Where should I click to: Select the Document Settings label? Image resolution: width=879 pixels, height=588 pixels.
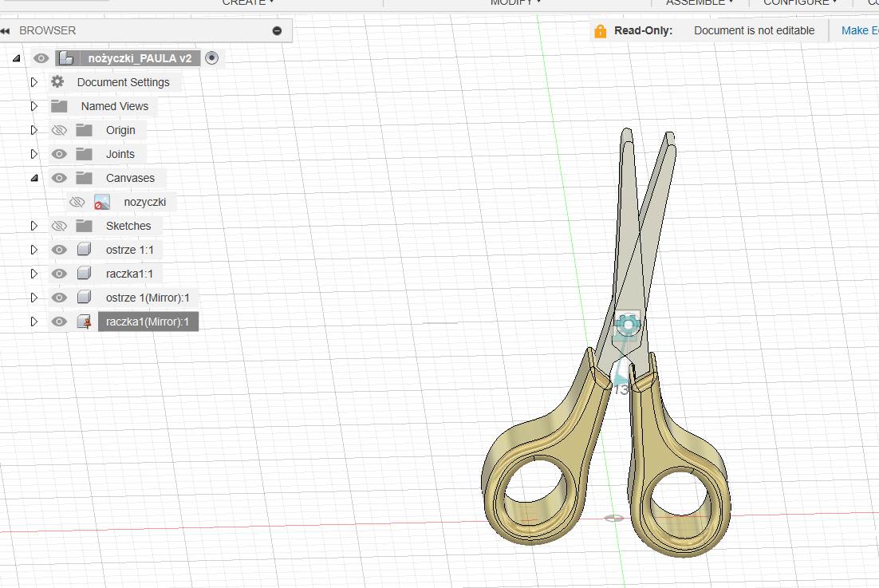tap(124, 82)
